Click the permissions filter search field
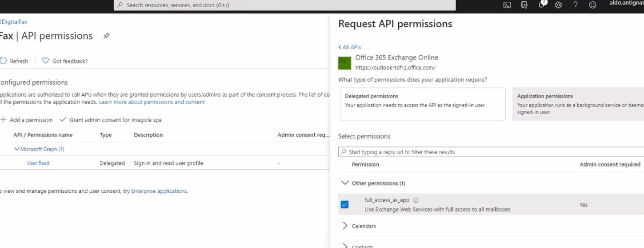The image size is (644, 248). point(489,152)
